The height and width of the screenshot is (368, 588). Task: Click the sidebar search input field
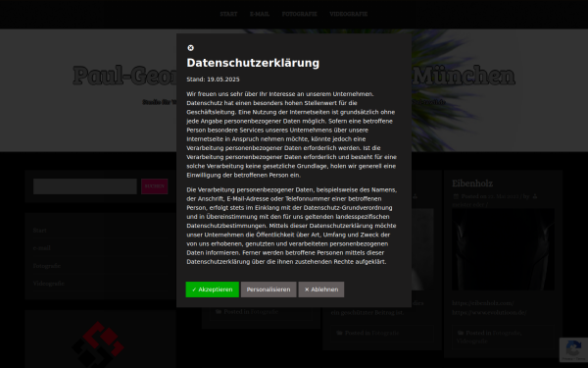point(85,186)
